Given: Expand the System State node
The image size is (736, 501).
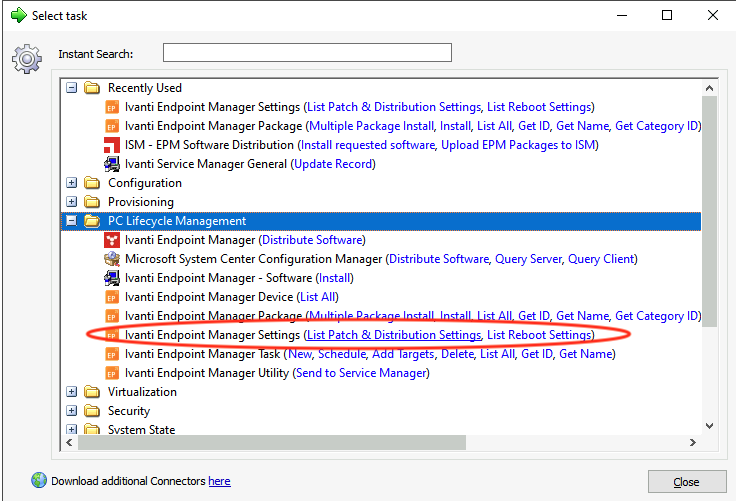Looking at the screenshot, I should click(x=71, y=429).
